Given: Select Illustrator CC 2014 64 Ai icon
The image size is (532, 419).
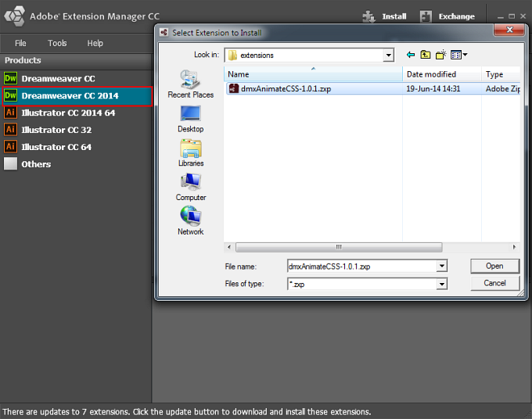Looking at the screenshot, I should click(10, 113).
